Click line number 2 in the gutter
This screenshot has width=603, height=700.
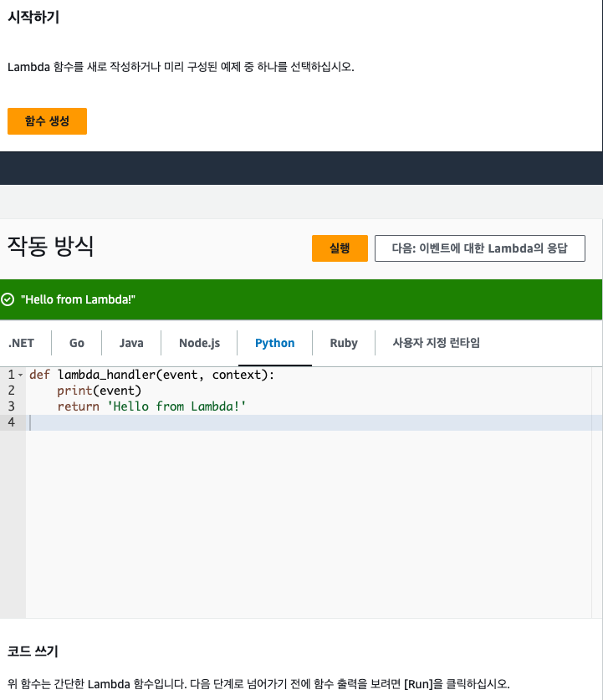click(x=12, y=391)
